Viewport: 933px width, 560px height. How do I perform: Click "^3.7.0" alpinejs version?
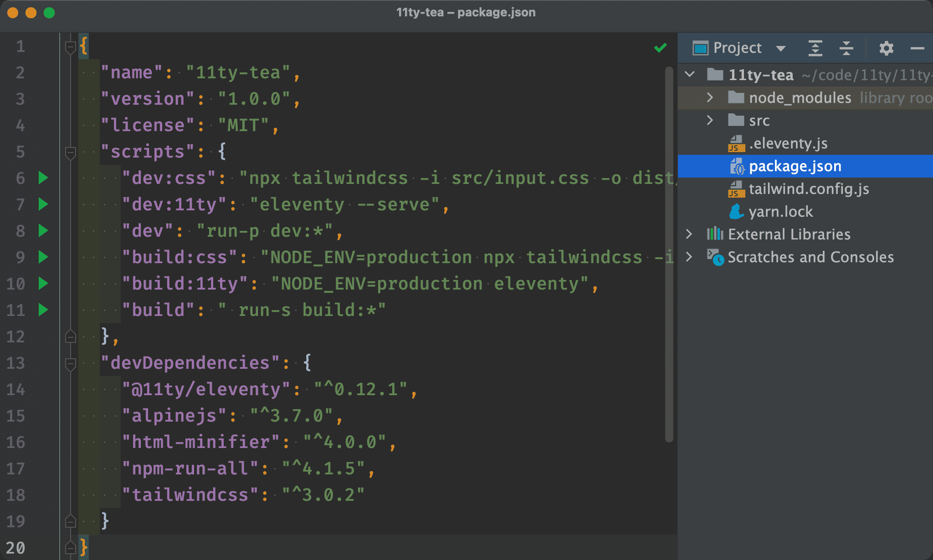click(292, 416)
